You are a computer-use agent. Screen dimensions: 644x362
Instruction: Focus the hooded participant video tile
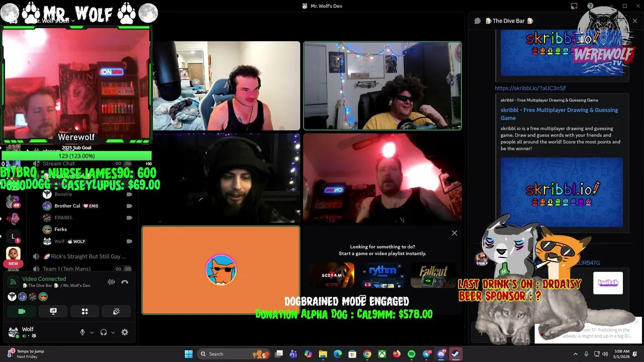(221, 178)
